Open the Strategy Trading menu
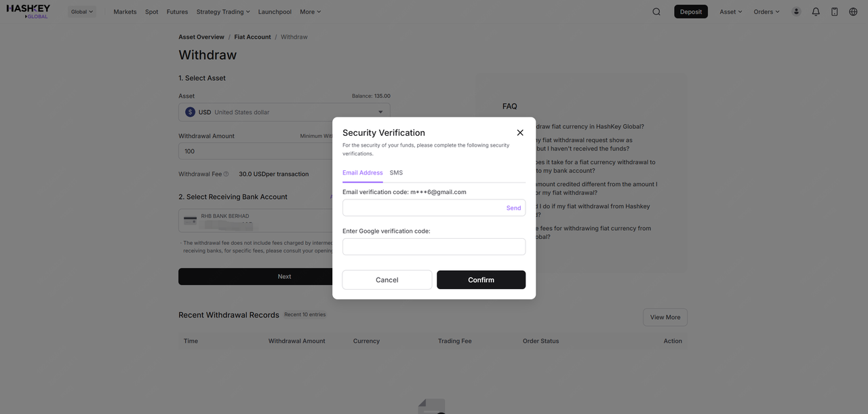868x414 pixels. 223,12
